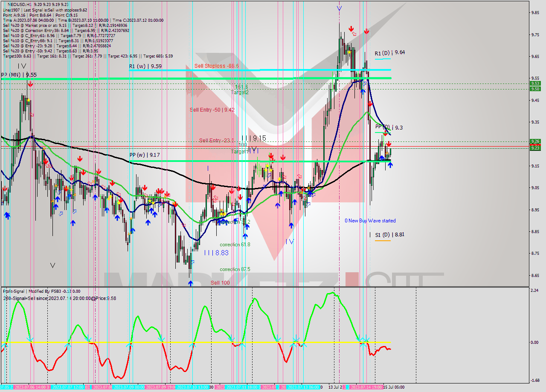
Task: Click the 9.85 price axis label
Action: coord(536,12)
